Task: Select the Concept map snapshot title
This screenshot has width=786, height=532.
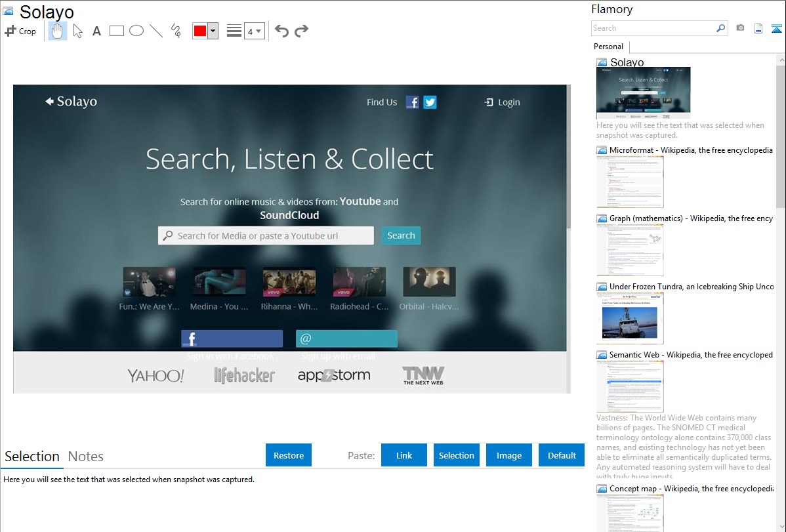Action: pyautogui.click(x=691, y=488)
